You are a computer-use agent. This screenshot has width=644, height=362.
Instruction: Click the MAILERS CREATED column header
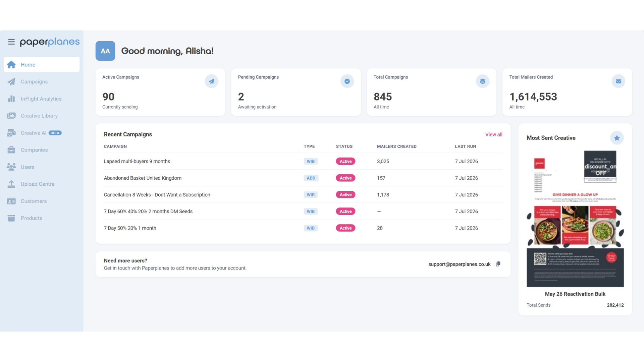tap(397, 146)
